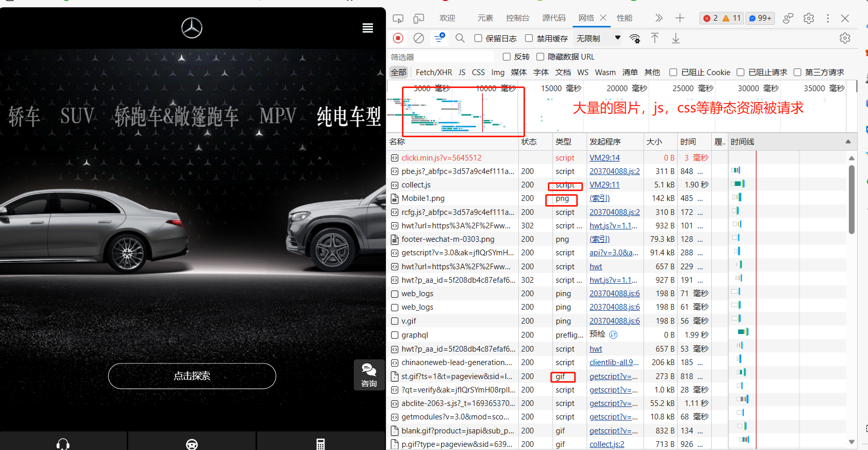Image resolution: width=868 pixels, height=450 pixels.
Task: Click the Mercedes-Benz star logo
Action: coord(192,28)
